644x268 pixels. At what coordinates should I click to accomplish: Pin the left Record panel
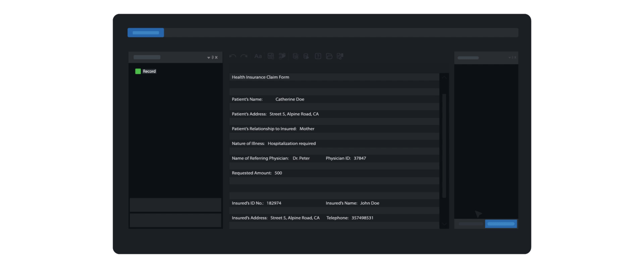pos(213,57)
